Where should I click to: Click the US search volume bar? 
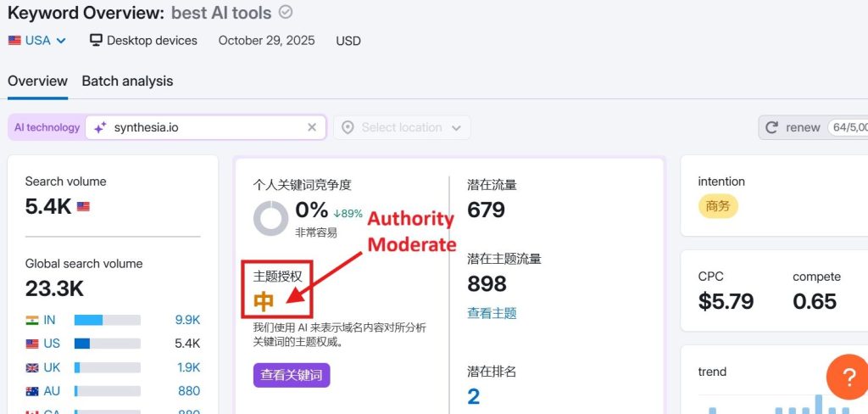tap(107, 344)
